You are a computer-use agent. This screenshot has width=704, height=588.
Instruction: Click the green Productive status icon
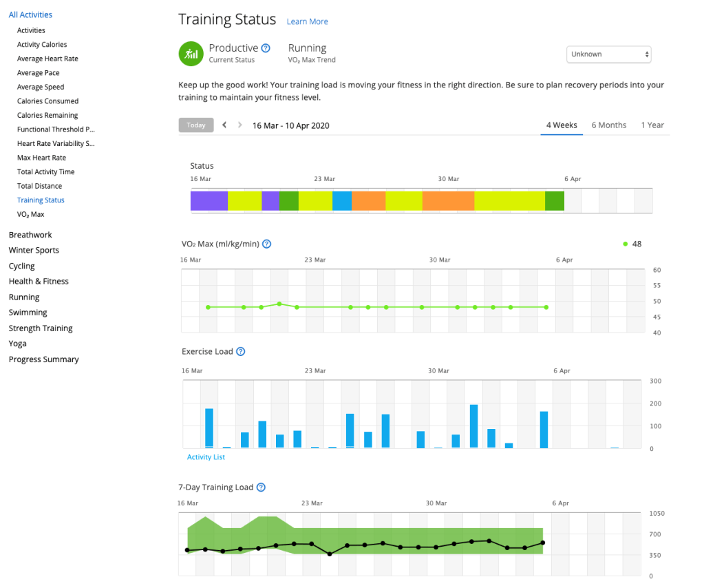[191, 54]
